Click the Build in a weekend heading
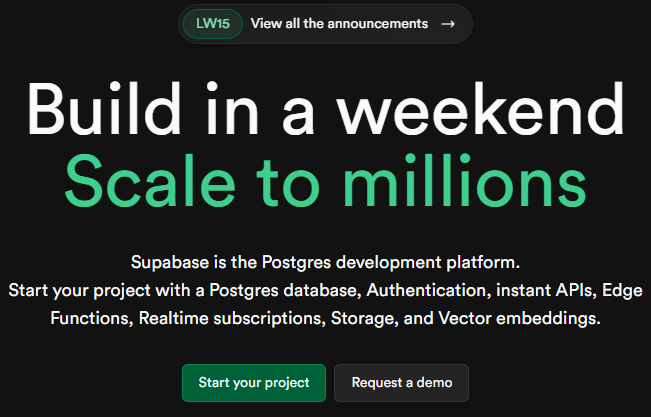 click(x=325, y=109)
